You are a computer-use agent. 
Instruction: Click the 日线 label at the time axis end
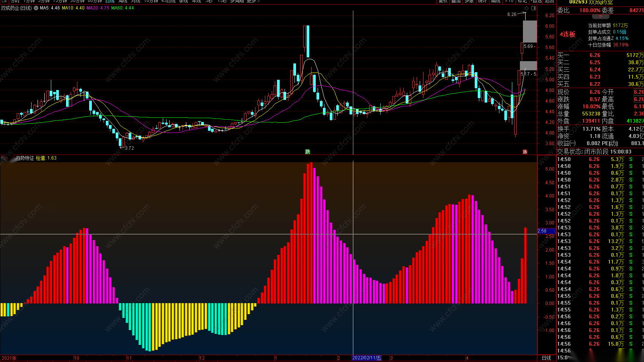[x=546, y=358]
